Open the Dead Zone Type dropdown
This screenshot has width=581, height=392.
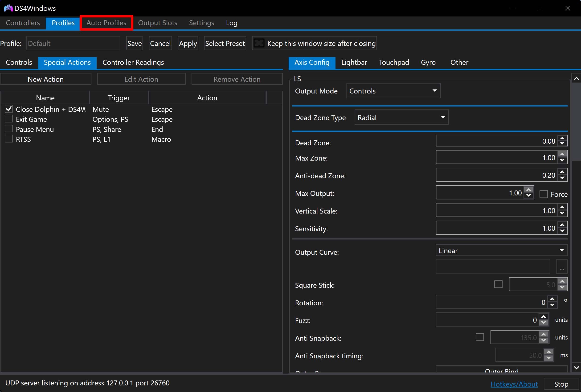click(401, 117)
